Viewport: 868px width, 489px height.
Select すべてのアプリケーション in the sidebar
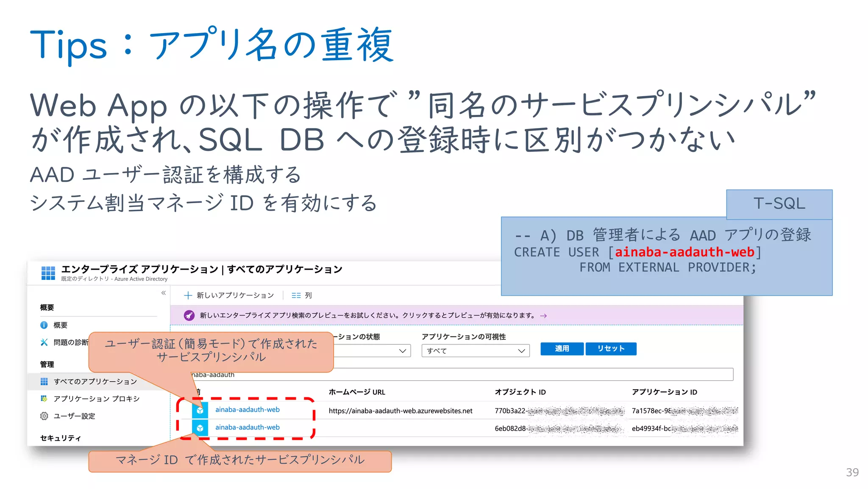coord(95,382)
